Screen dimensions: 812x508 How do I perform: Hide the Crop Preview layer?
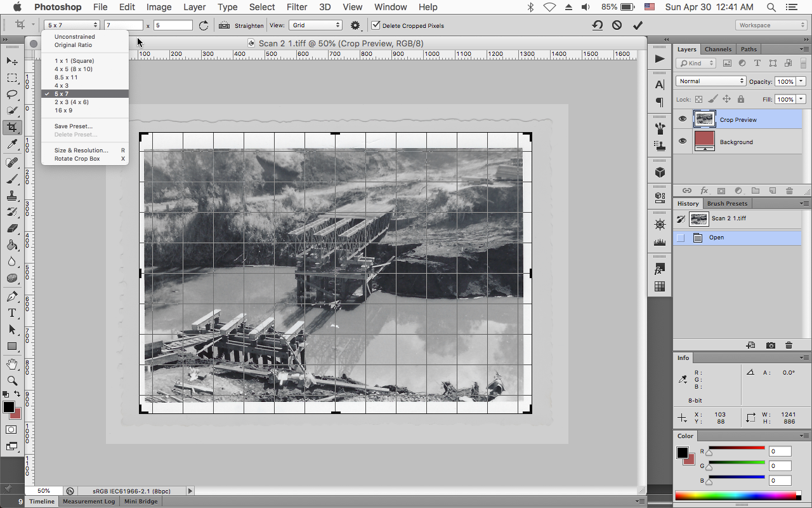coord(682,119)
